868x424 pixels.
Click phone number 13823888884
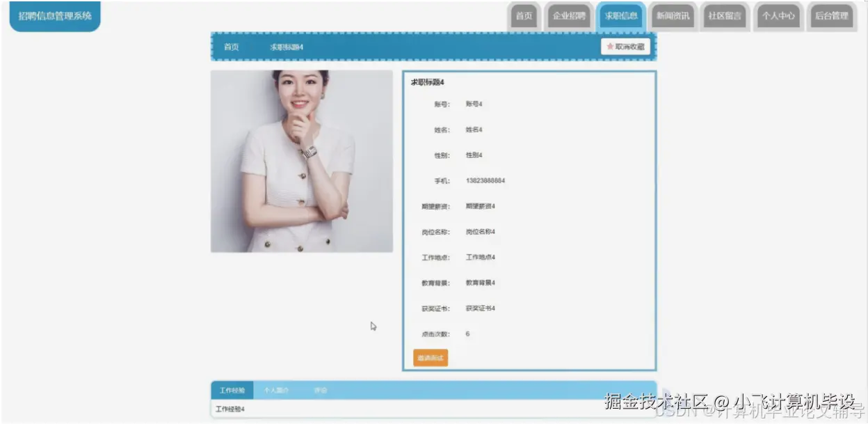pyautogui.click(x=485, y=180)
